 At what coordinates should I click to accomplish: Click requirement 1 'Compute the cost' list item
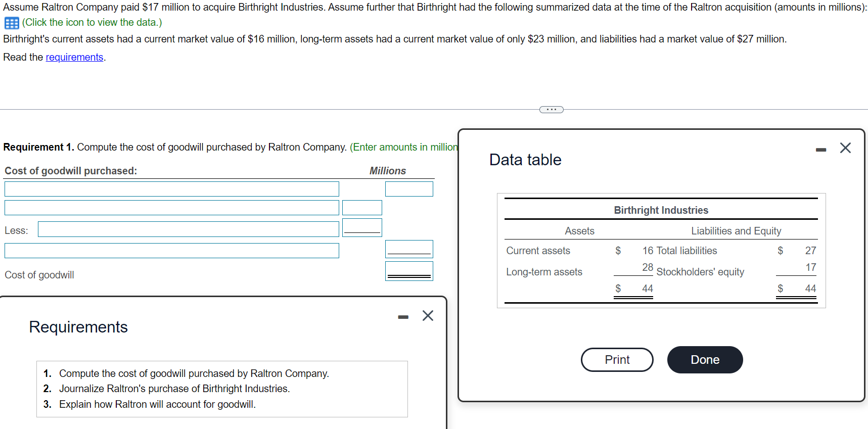click(194, 373)
